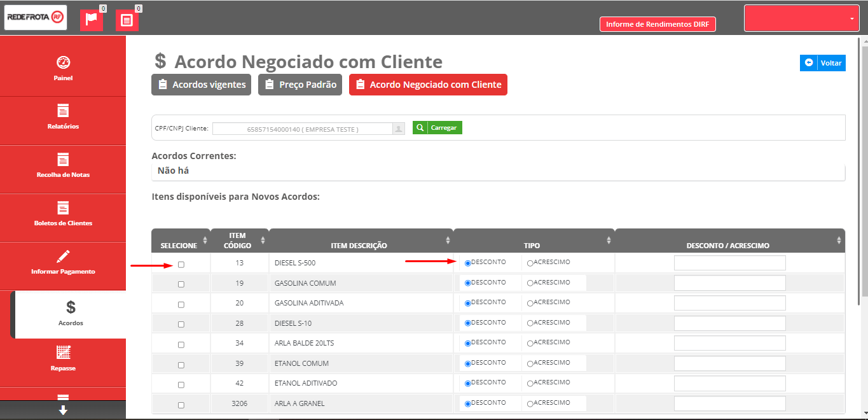Select ACRESCIMO for DIESEL S-10
The width and height of the screenshot is (868, 420).
pos(530,323)
